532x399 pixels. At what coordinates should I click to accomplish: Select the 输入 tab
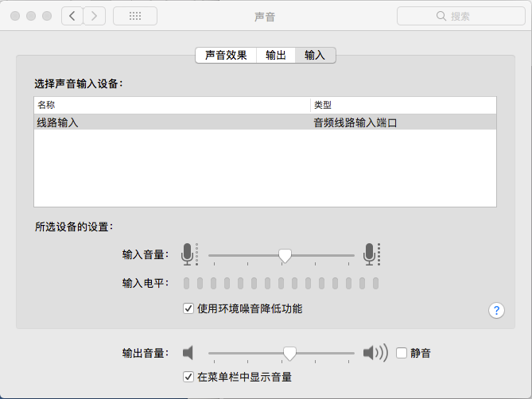point(315,56)
